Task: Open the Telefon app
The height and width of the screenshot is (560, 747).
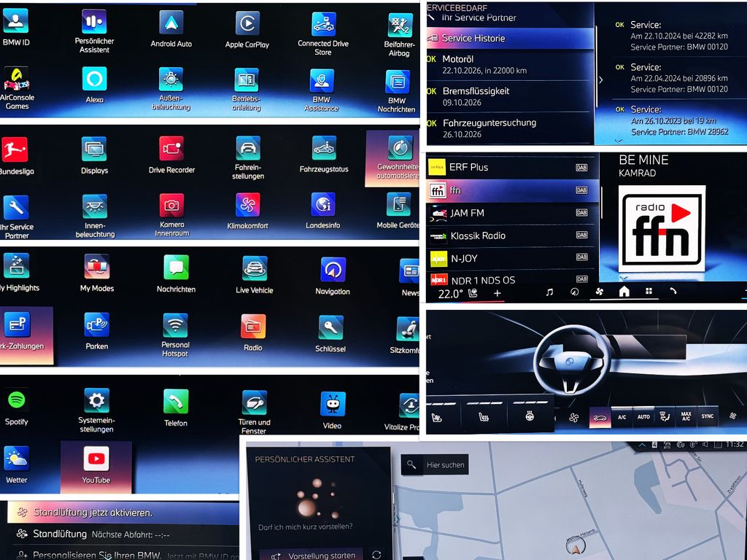Action: [x=176, y=408]
